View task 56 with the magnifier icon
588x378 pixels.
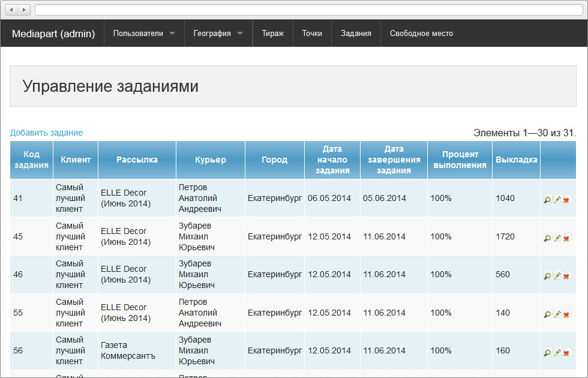(x=547, y=353)
